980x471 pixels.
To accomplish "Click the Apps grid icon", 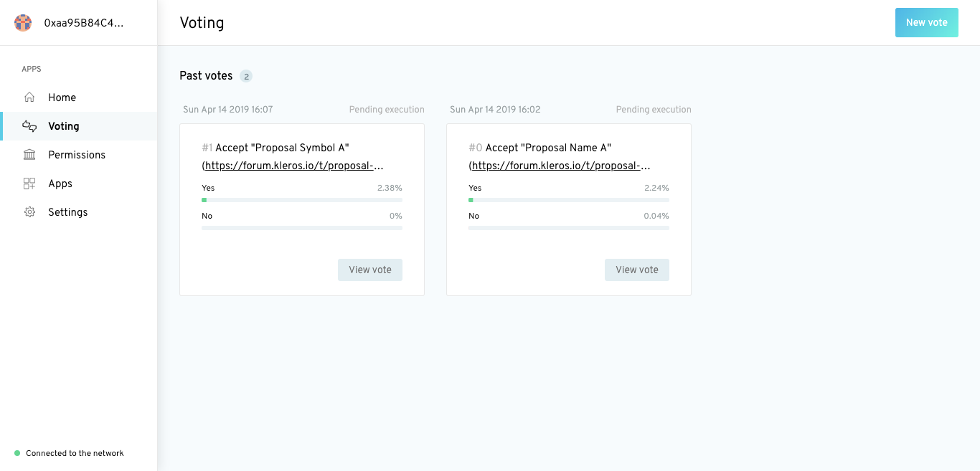I will click(29, 184).
